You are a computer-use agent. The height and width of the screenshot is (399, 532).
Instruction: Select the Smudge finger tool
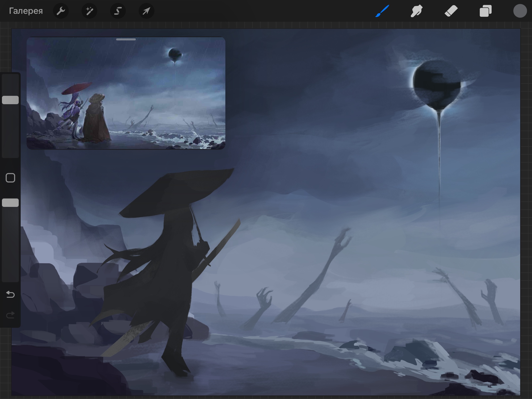(x=417, y=11)
